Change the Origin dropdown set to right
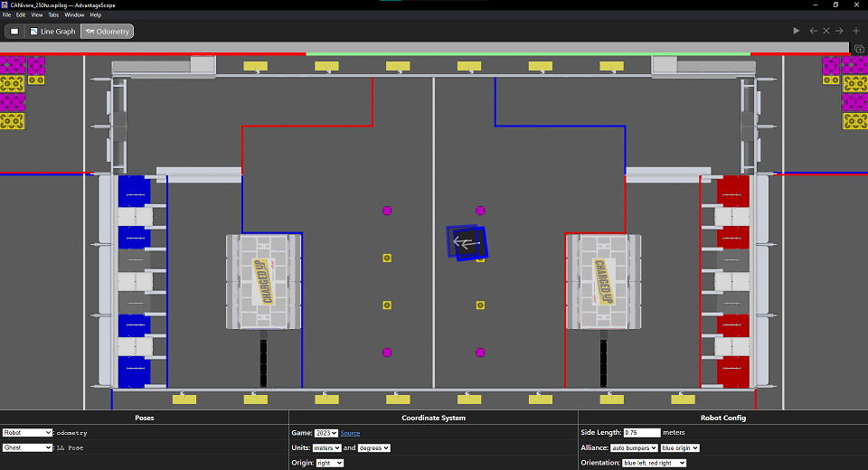 [x=329, y=463]
